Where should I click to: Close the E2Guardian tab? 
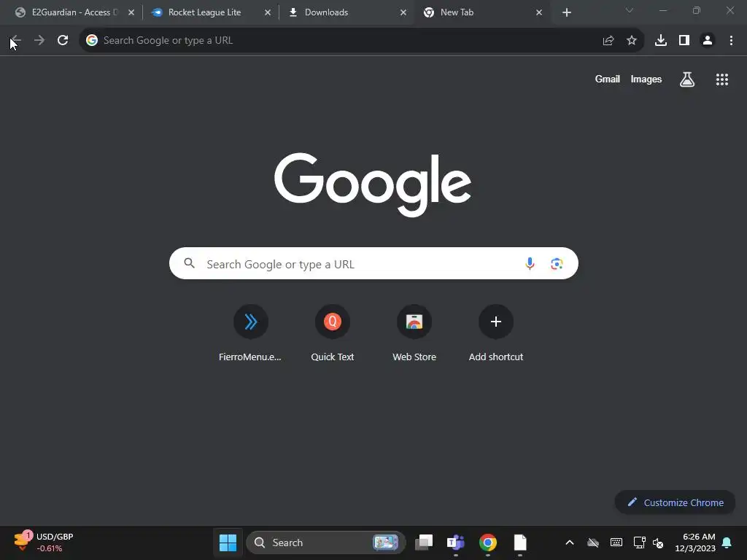(x=131, y=12)
